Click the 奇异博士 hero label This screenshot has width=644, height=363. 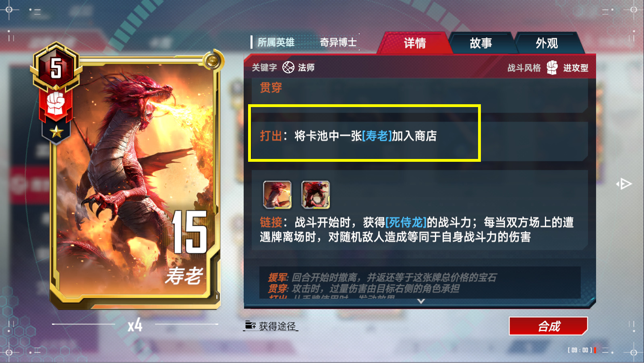pyautogui.click(x=338, y=42)
